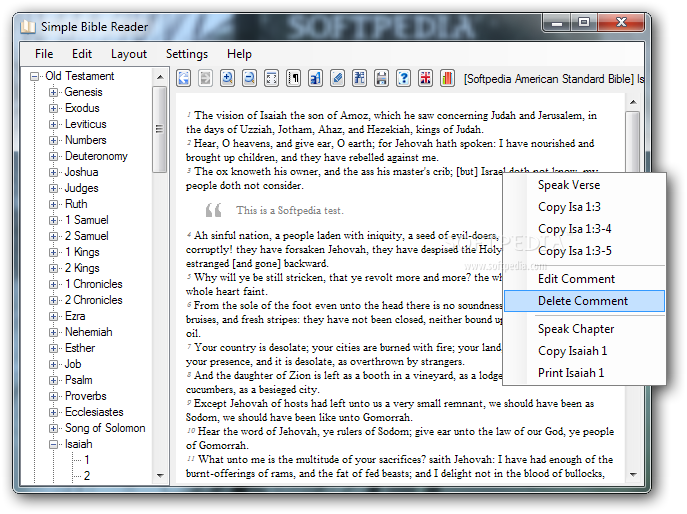Click the character encoding toolbar icon

coord(359,78)
